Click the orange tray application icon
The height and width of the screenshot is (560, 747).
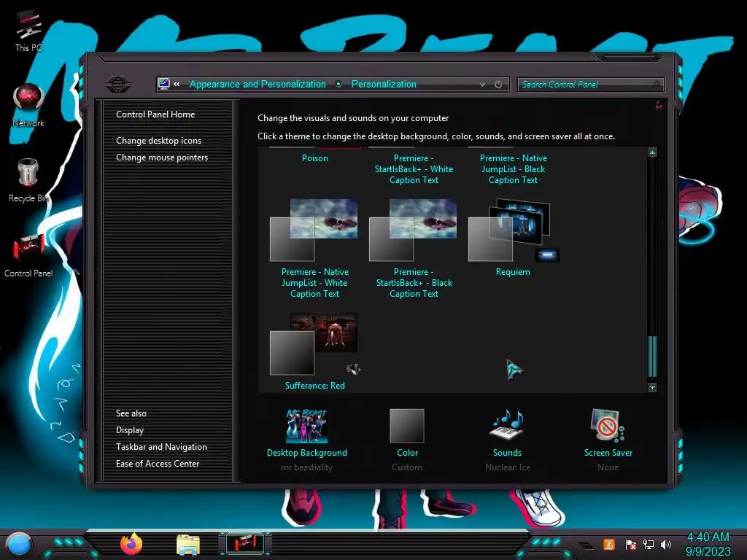pos(609,544)
